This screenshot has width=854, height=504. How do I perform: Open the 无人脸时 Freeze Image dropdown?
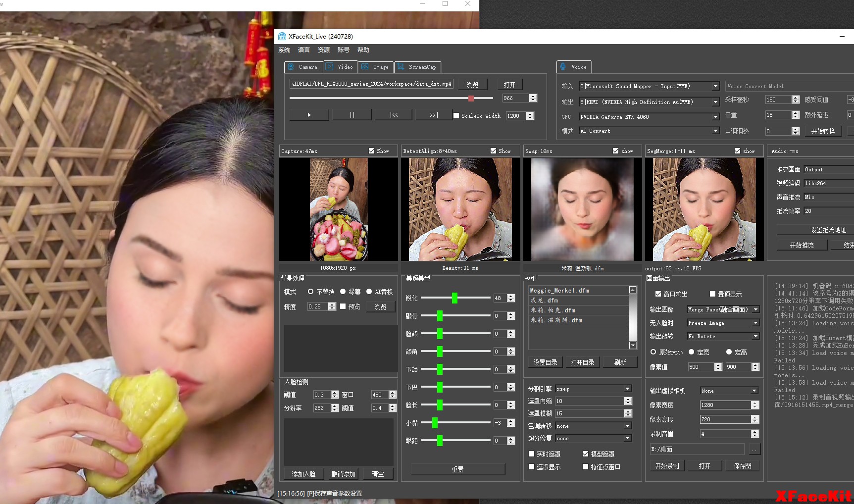point(723,323)
